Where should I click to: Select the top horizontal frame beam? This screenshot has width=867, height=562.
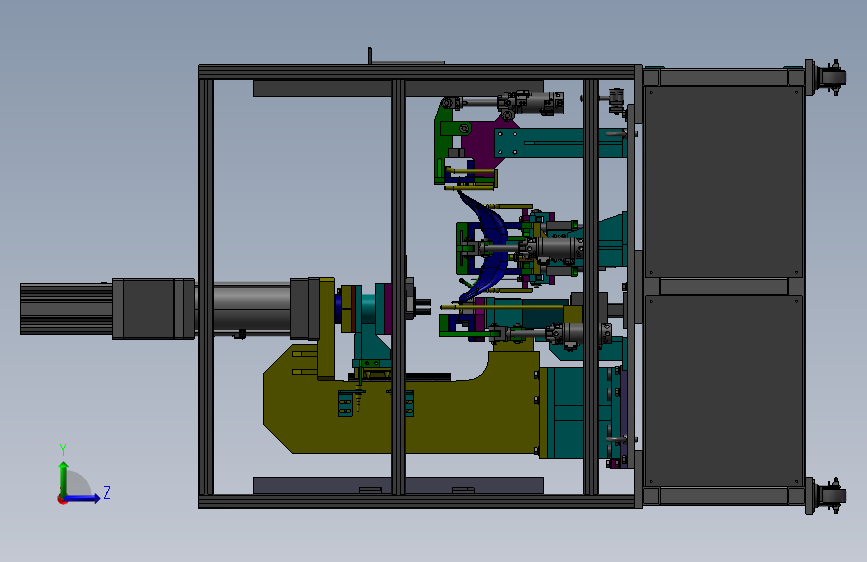[417, 72]
